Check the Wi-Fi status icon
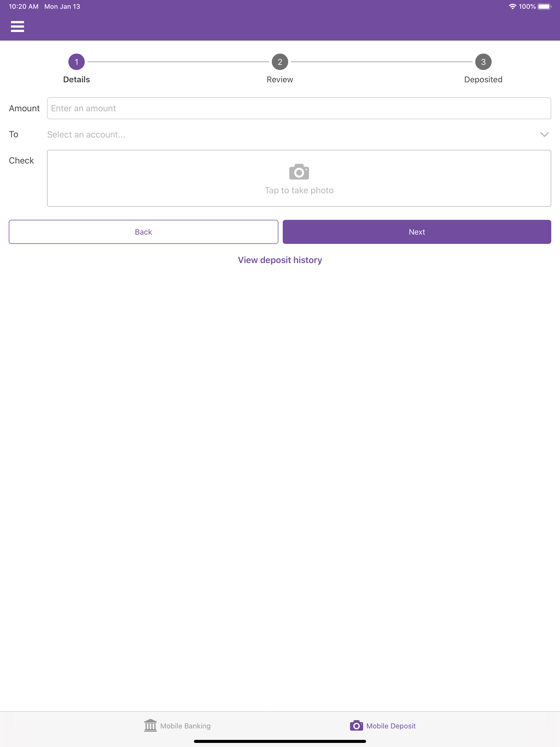The image size is (560, 747). click(x=512, y=6)
